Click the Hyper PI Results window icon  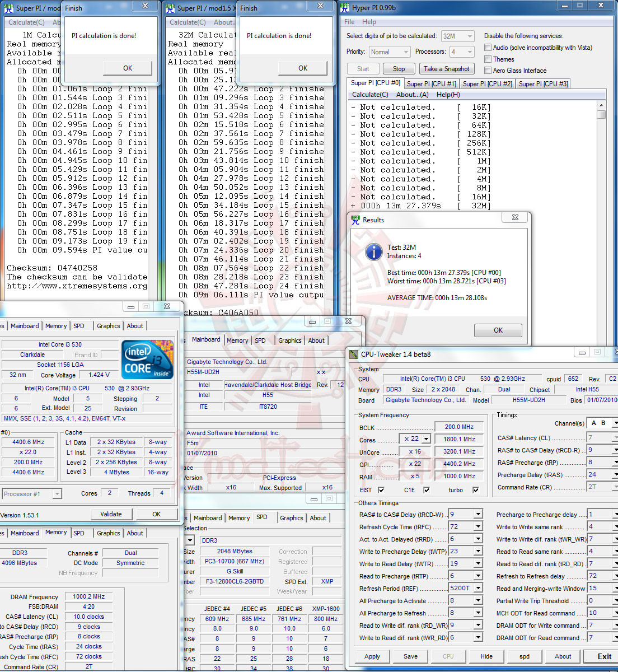tap(355, 220)
